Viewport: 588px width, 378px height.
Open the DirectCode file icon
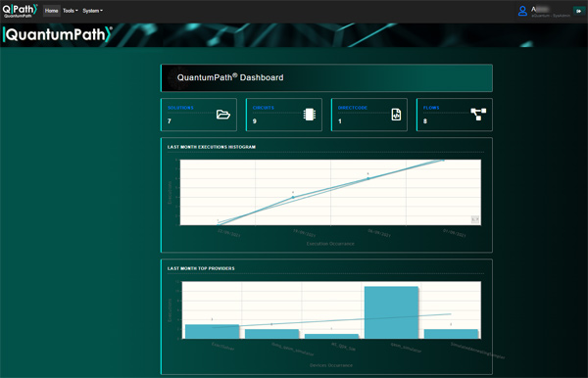(x=396, y=115)
